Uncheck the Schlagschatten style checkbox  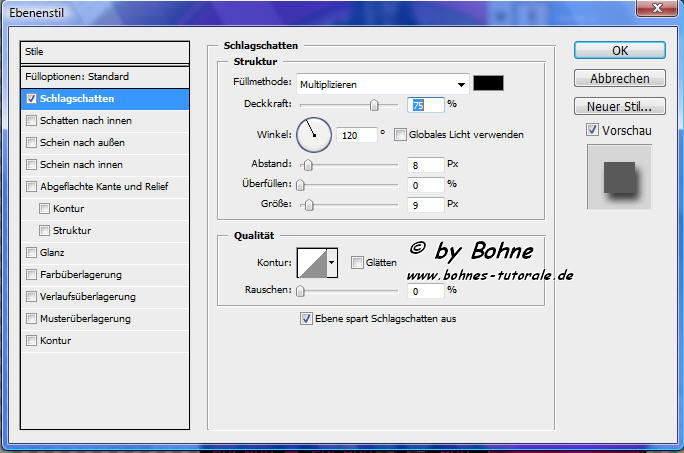tap(32, 99)
